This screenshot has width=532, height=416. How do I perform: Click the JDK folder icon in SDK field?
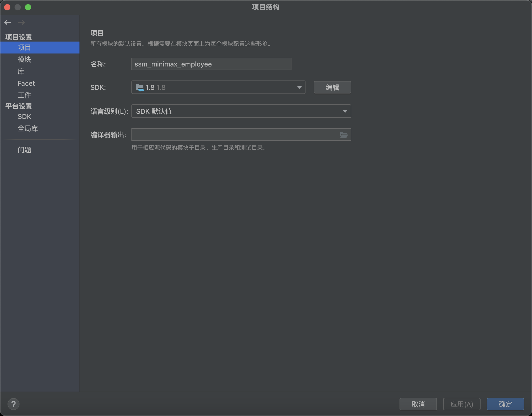coord(140,88)
